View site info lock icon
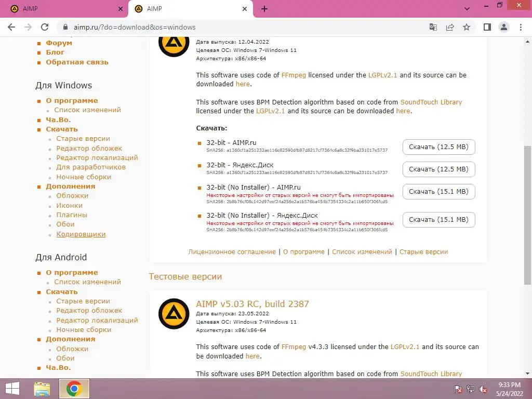 (65, 27)
